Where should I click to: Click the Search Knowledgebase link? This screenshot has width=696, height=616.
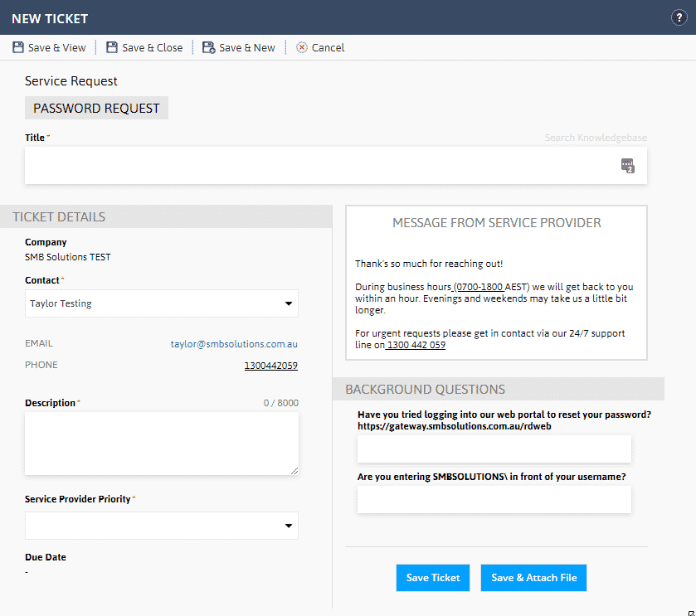coord(596,138)
